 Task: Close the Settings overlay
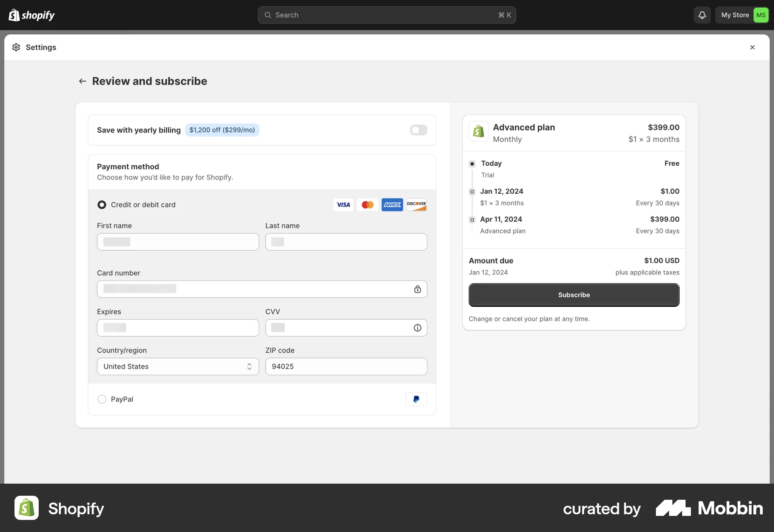point(752,47)
